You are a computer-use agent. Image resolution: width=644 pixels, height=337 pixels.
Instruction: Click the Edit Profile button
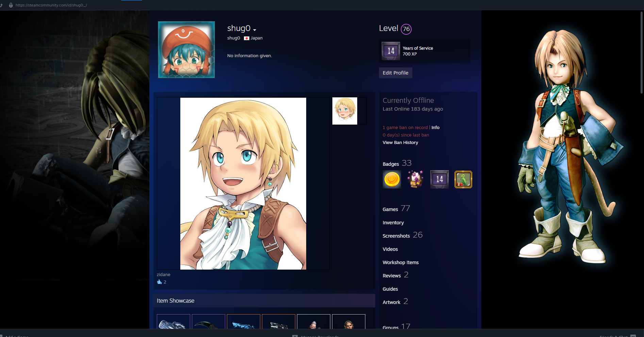396,73
